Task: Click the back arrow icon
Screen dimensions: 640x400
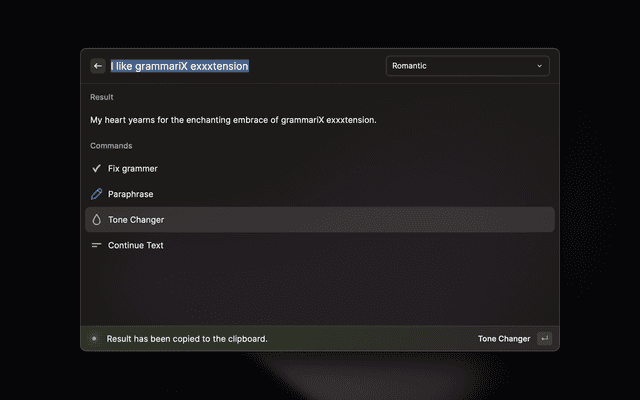Action: click(98, 66)
